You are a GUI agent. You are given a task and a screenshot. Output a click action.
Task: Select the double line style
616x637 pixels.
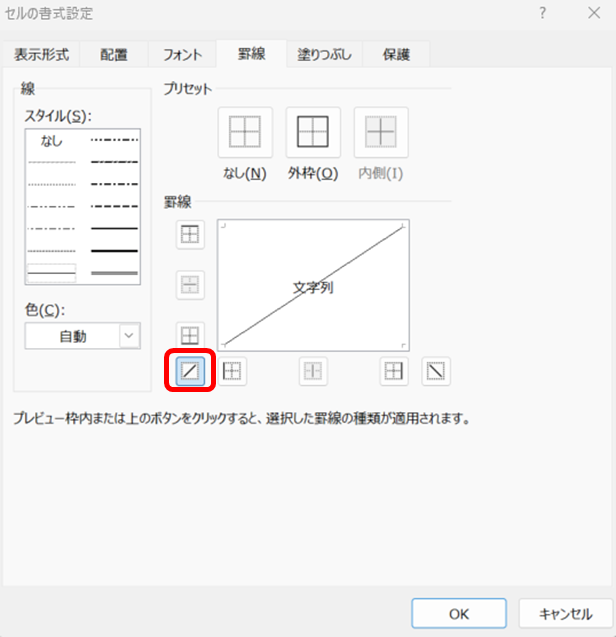pos(114,272)
